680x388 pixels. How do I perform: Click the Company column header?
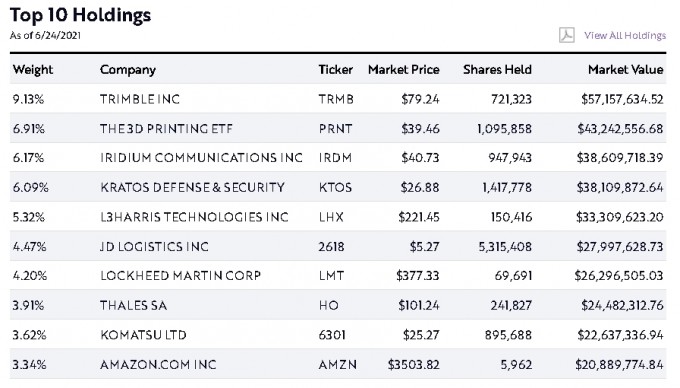point(128,70)
